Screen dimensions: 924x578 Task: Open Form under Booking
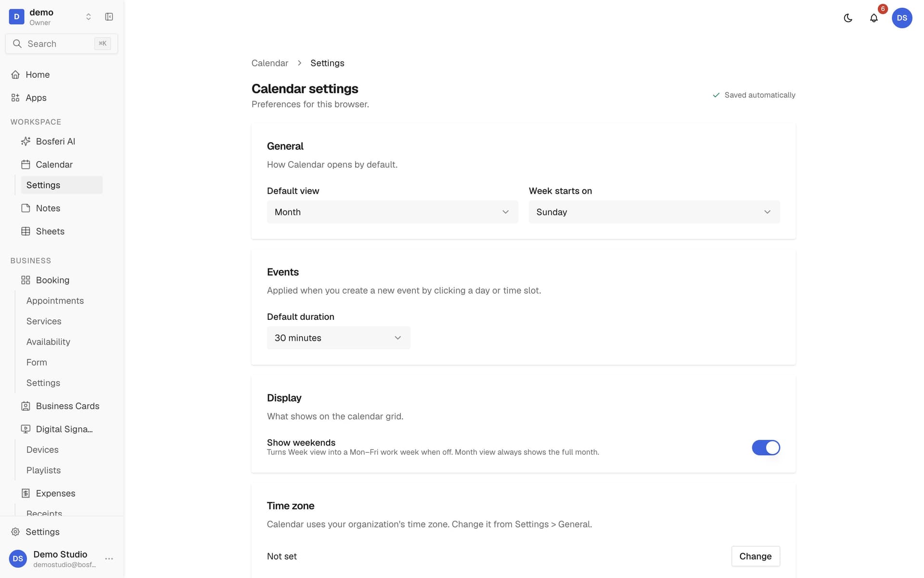coord(37,362)
